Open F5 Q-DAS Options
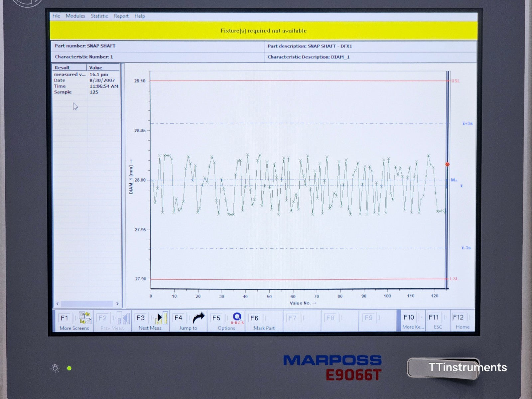Image resolution: width=532 pixels, height=399 pixels. click(237, 318)
